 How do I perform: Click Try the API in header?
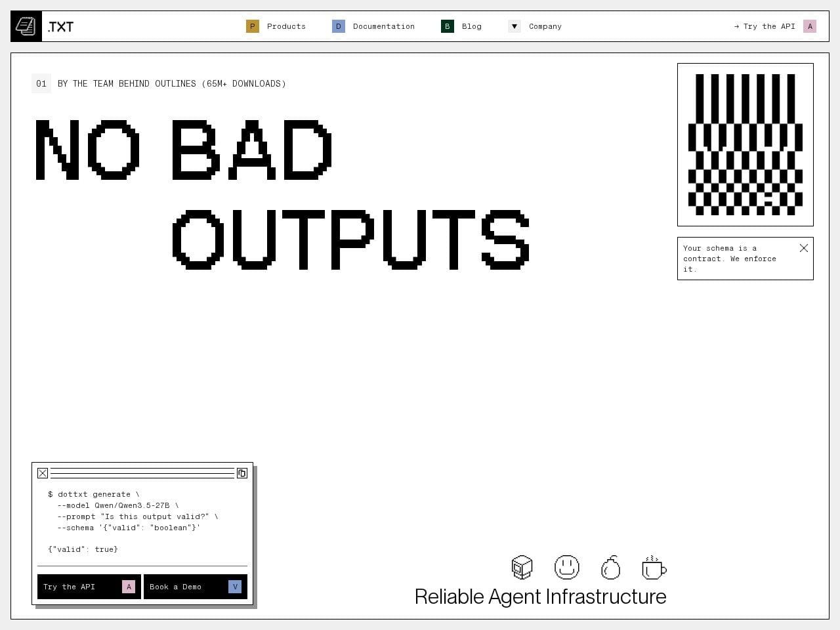(775, 26)
